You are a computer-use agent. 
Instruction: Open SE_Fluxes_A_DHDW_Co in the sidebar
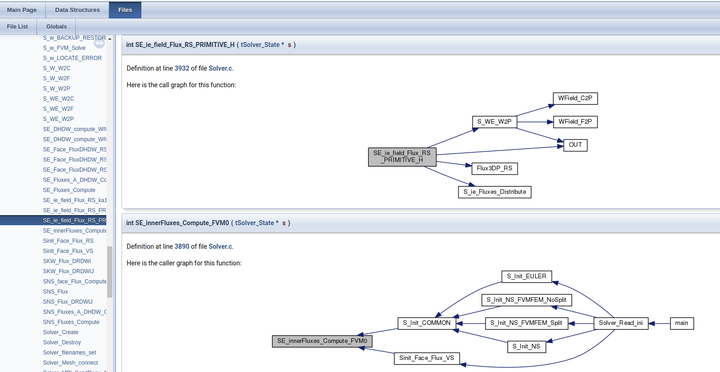[74, 180]
